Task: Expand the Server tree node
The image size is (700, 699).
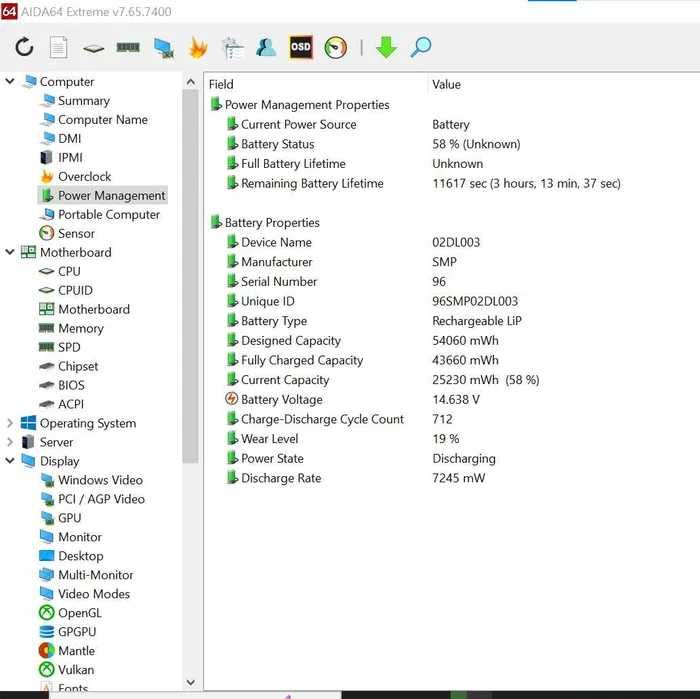Action: click(10, 442)
